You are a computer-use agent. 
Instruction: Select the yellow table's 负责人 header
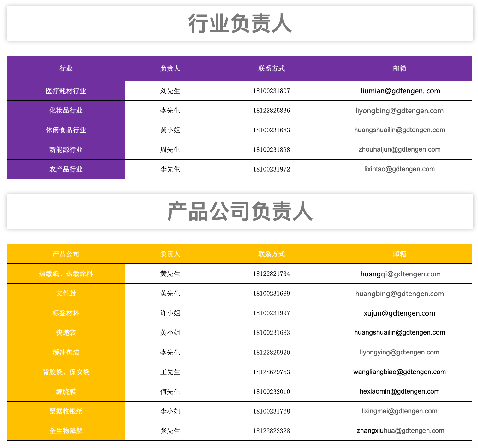point(170,254)
